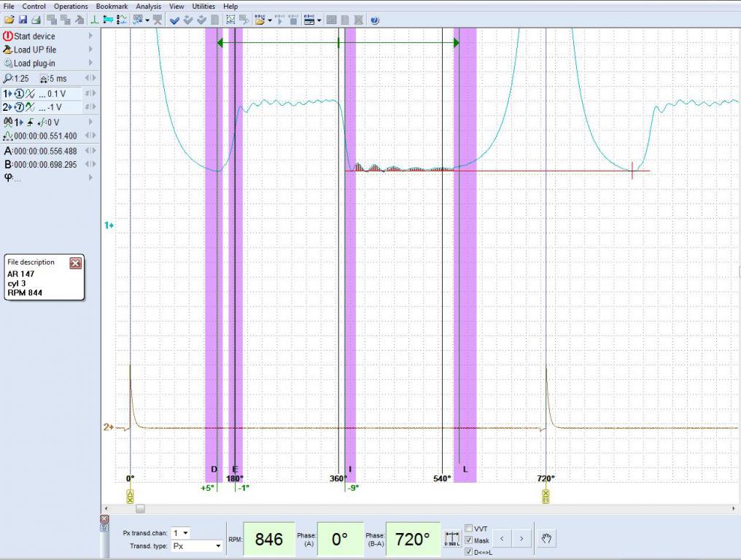Click the printer icon in toolbar
Screen dimensions: 741x560
tap(35, 20)
